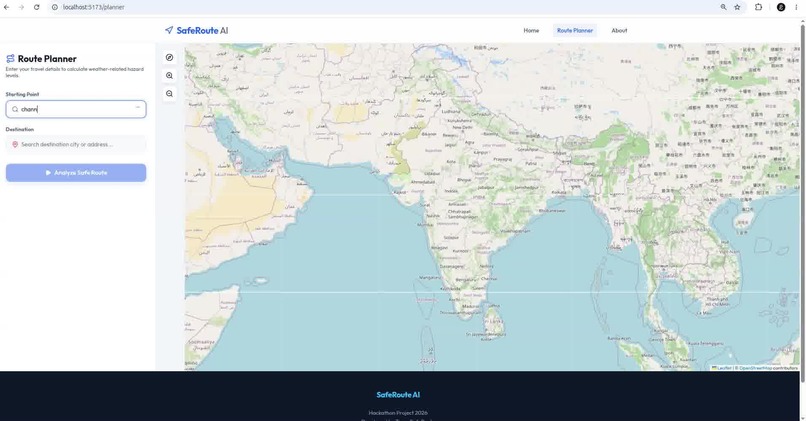The width and height of the screenshot is (806, 421).
Task: Click the site info icon in the address bar
Action: [54, 7]
